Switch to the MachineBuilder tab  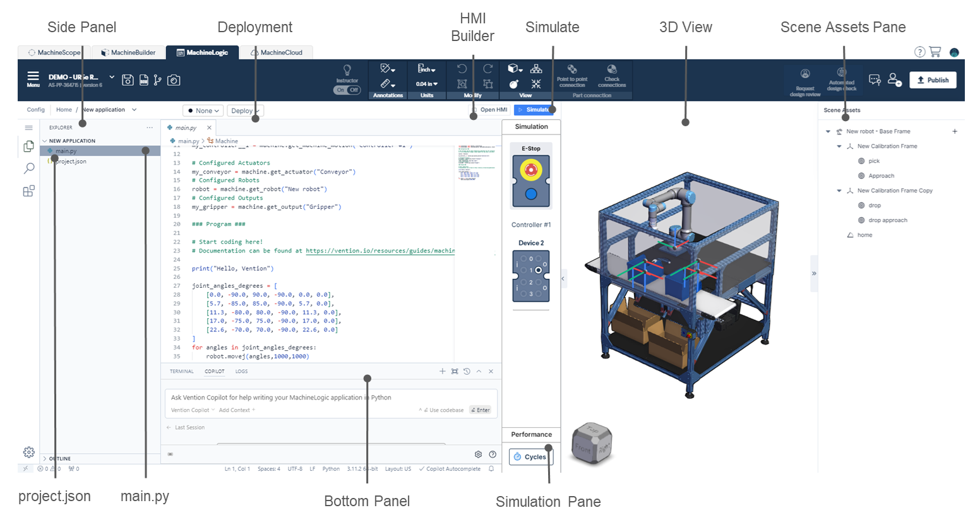(129, 52)
